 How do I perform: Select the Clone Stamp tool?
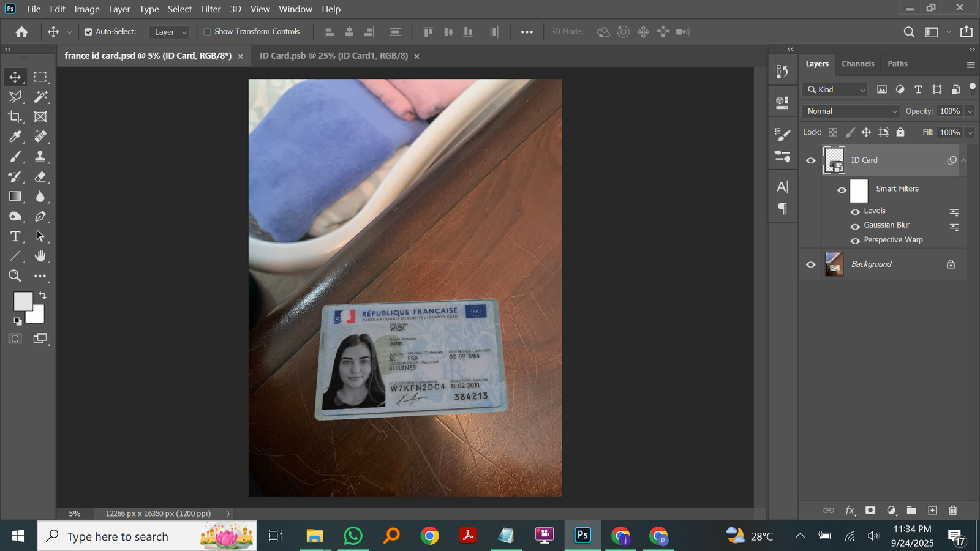[x=40, y=157]
